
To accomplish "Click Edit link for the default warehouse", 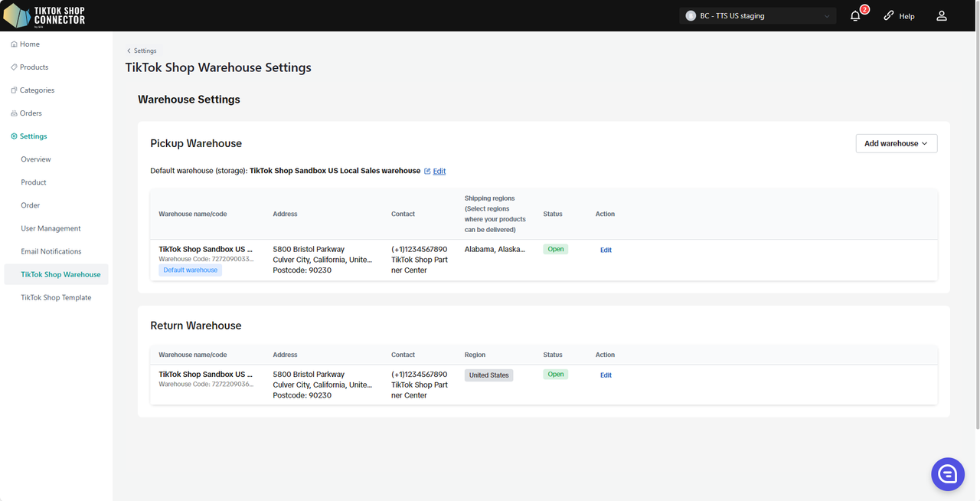I will [439, 171].
